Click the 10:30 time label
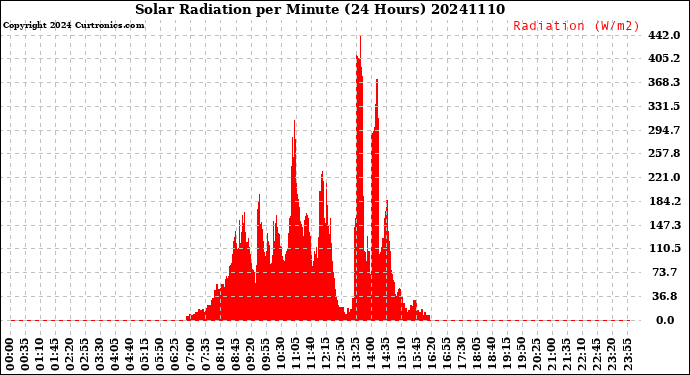The height and width of the screenshot is (375, 690). coord(281,355)
